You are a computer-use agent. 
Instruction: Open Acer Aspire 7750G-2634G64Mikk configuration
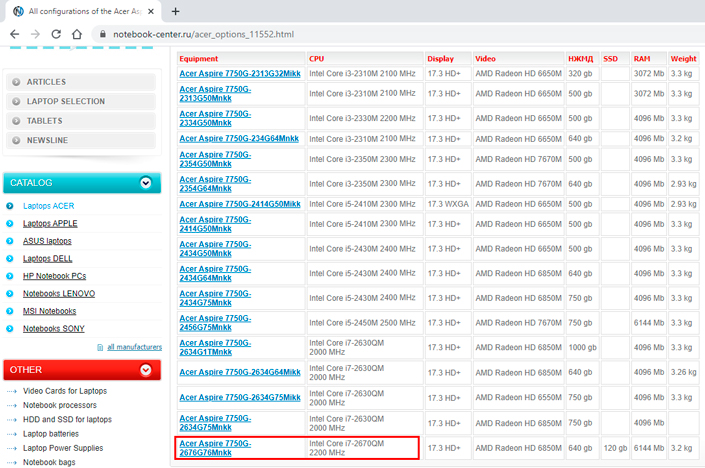[240, 372]
